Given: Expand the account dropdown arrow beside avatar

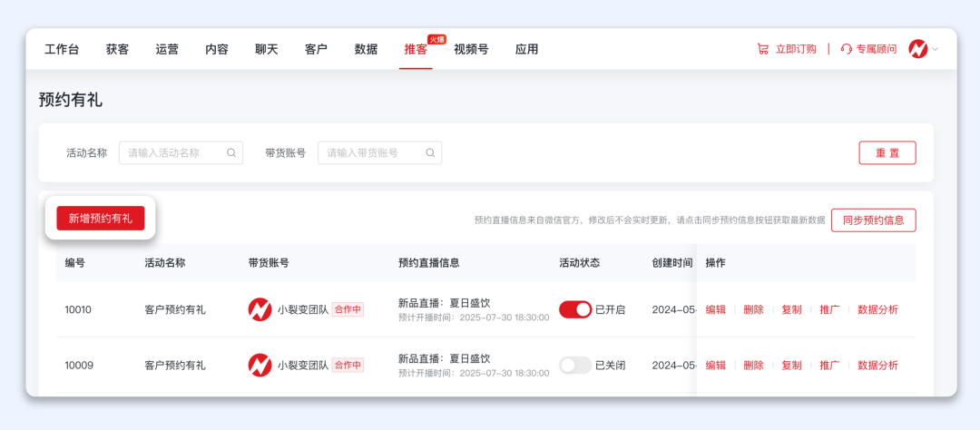Looking at the screenshot, I should pyautogui.click(x=936, y=49).
